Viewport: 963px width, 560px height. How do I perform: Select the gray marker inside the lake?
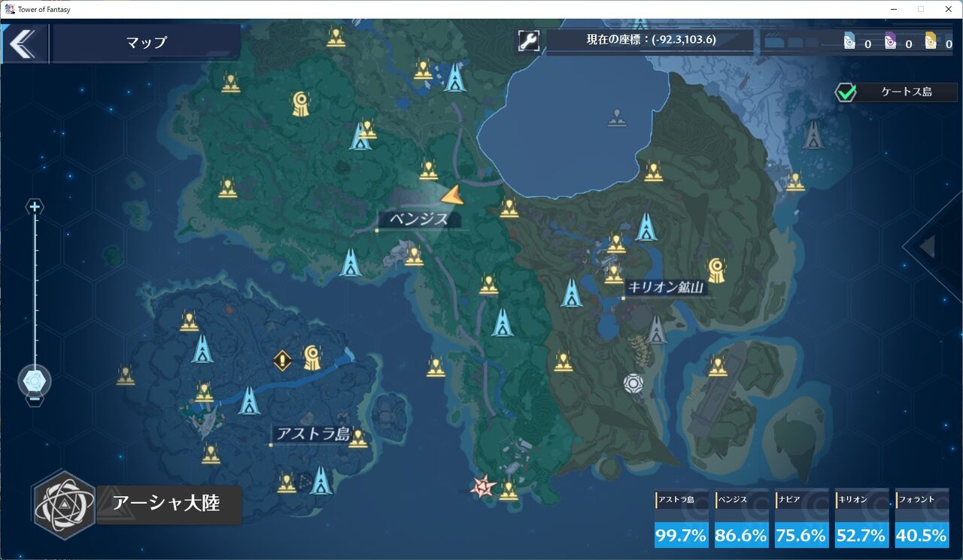617,118
